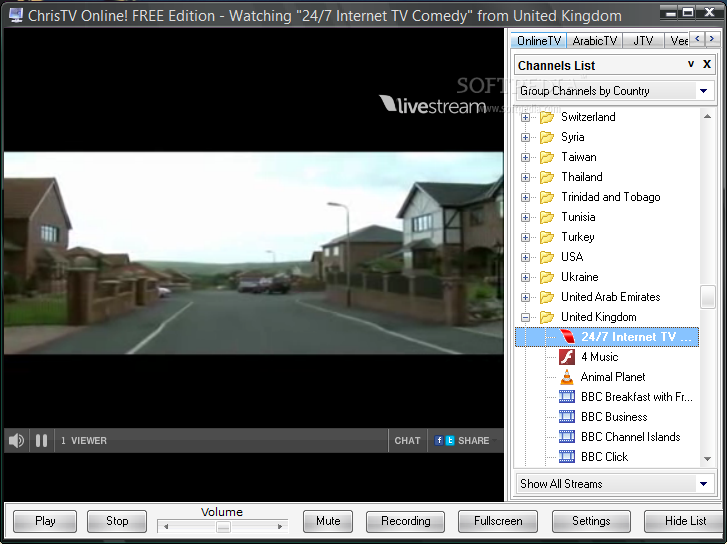Expand the Taiwan tree node
Image resolution: width=727 pixels, height=544 pixels.
pyautogui.click(x=525, y=157)
